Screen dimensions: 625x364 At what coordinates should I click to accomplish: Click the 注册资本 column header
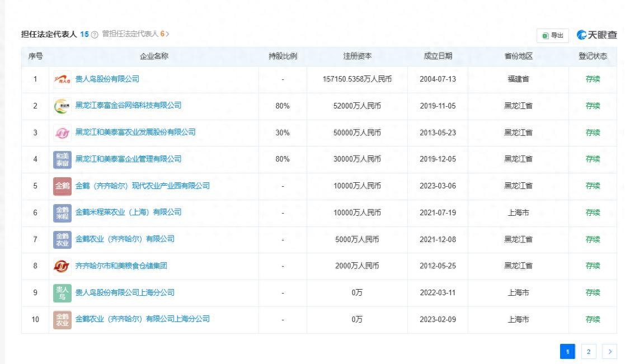[x=357, y=56]
